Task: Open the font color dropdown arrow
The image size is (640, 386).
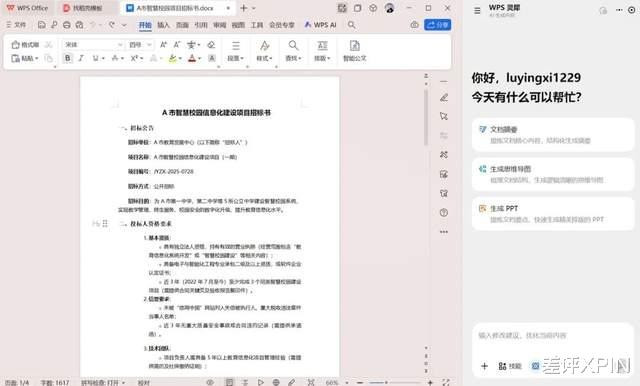Action: coord(200,58)
